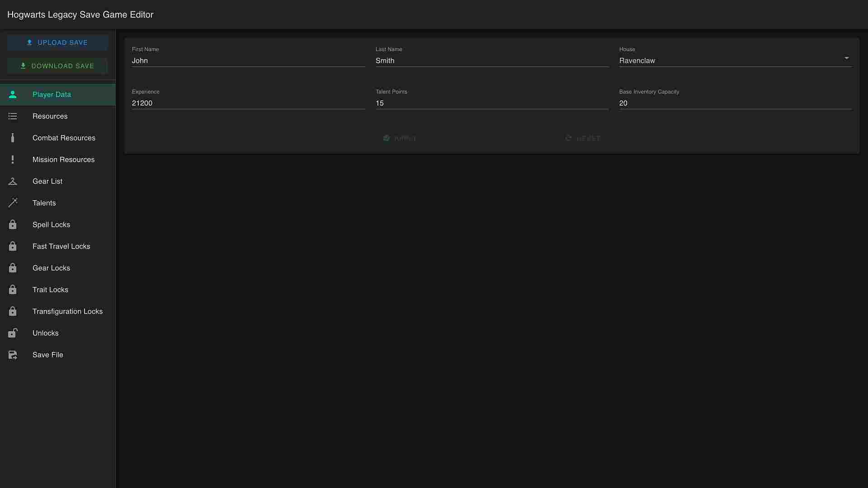868x488 pixels.
Task: Click the Reset refresh icon
Action: (569, 138)
